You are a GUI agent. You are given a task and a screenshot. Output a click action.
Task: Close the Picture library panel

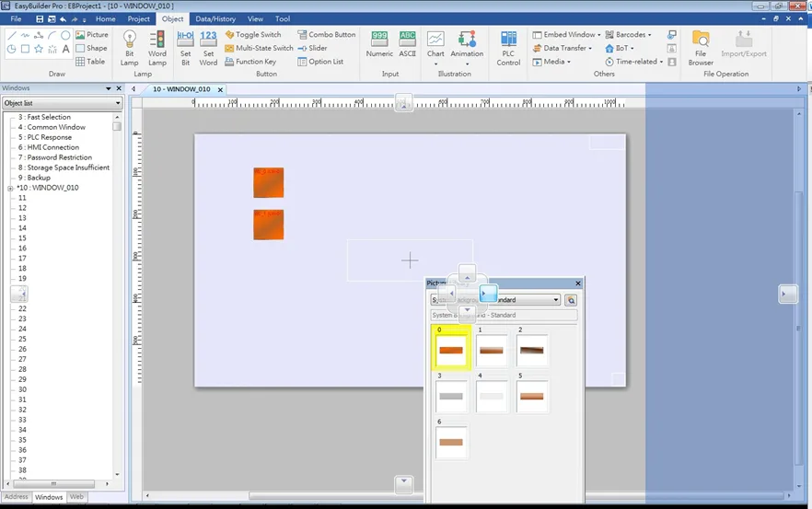pyautogui.click(x=578, y=283)
